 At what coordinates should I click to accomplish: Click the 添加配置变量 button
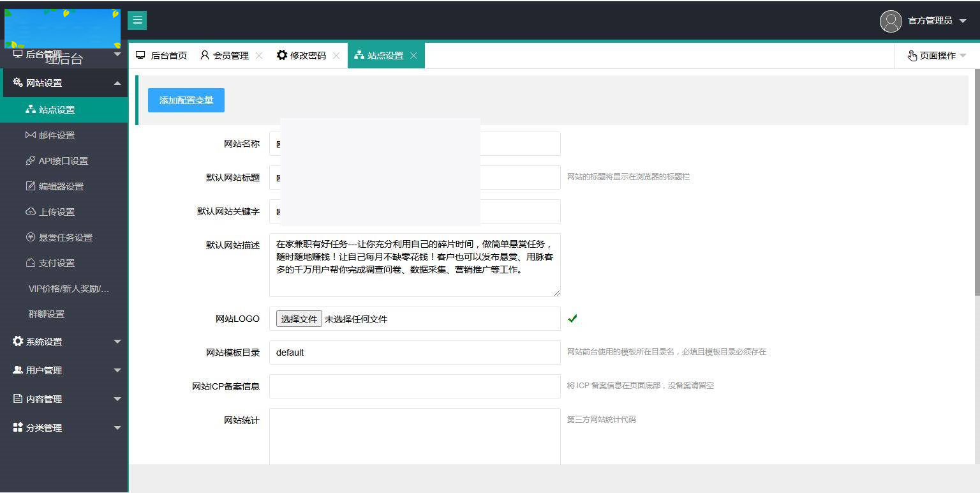point(186,100)
